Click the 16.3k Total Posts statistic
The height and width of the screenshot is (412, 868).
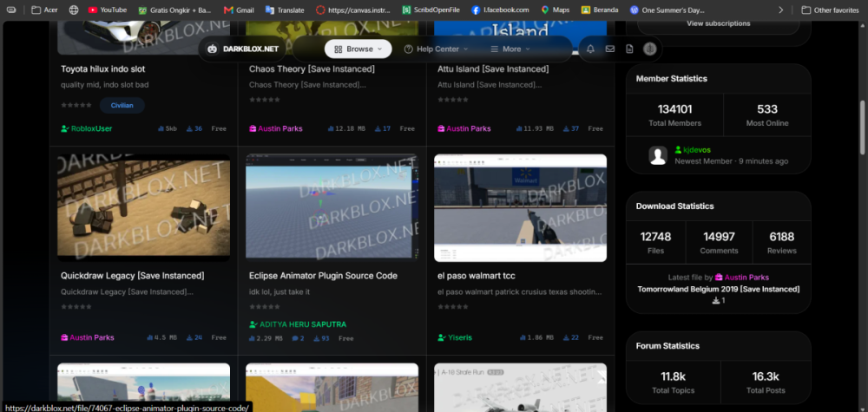766,383
